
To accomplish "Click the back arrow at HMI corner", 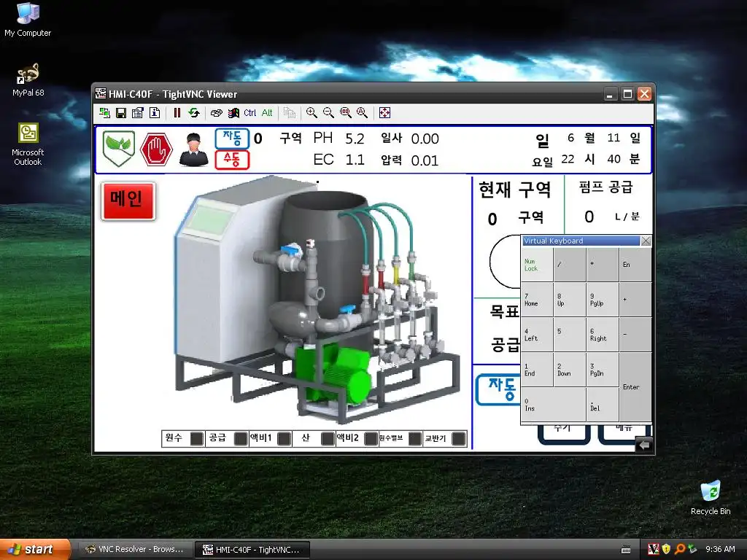I will (x=643, y=445).
